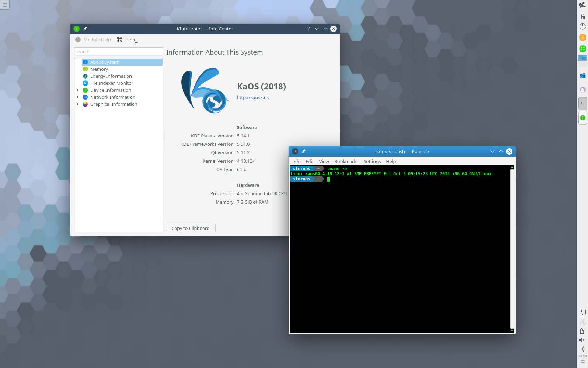
Task: Click the network/device monitor tray icon
Action: pyautogui.click(x=582, y=313)
